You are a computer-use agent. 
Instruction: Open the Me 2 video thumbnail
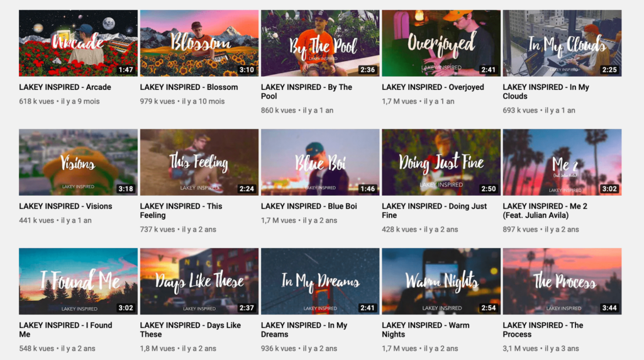[562, 162]
